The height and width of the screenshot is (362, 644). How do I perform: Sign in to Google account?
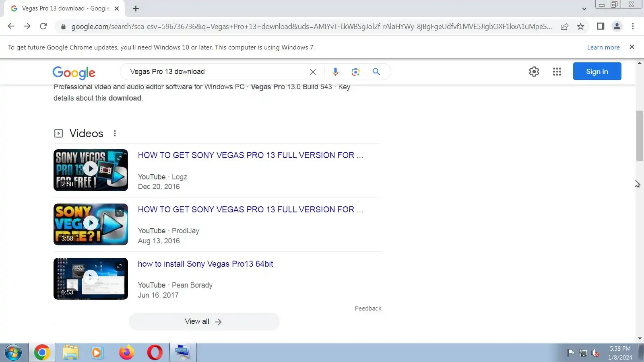click(x=597, y=71)
